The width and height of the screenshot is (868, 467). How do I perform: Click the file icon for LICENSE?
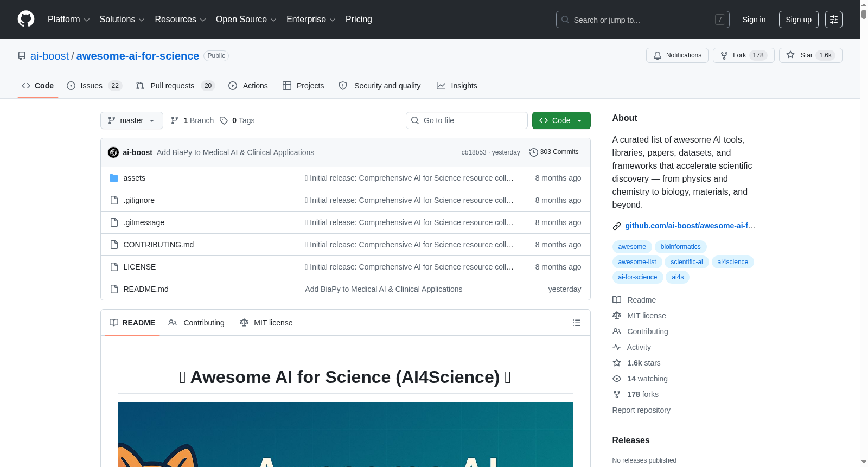[114, 267]
